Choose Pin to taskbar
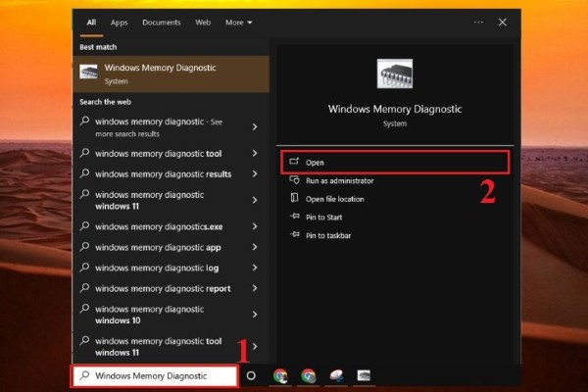 tap(328, 235)
